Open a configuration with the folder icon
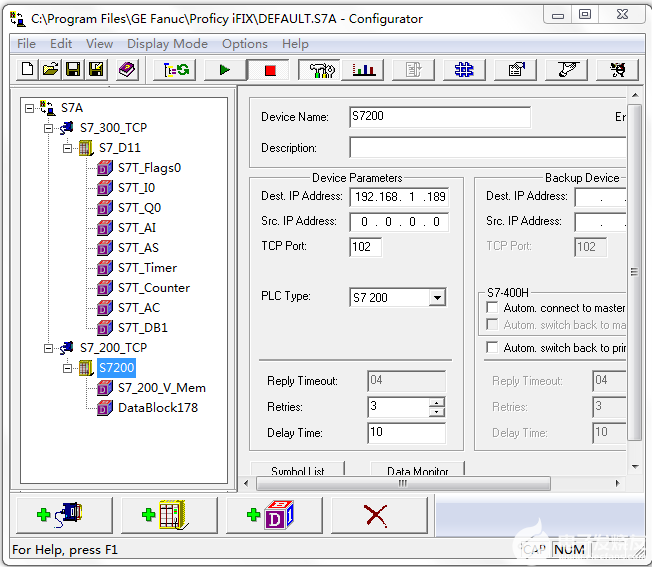The width and height of the screenshot is (652, 567). pos(50,69)
